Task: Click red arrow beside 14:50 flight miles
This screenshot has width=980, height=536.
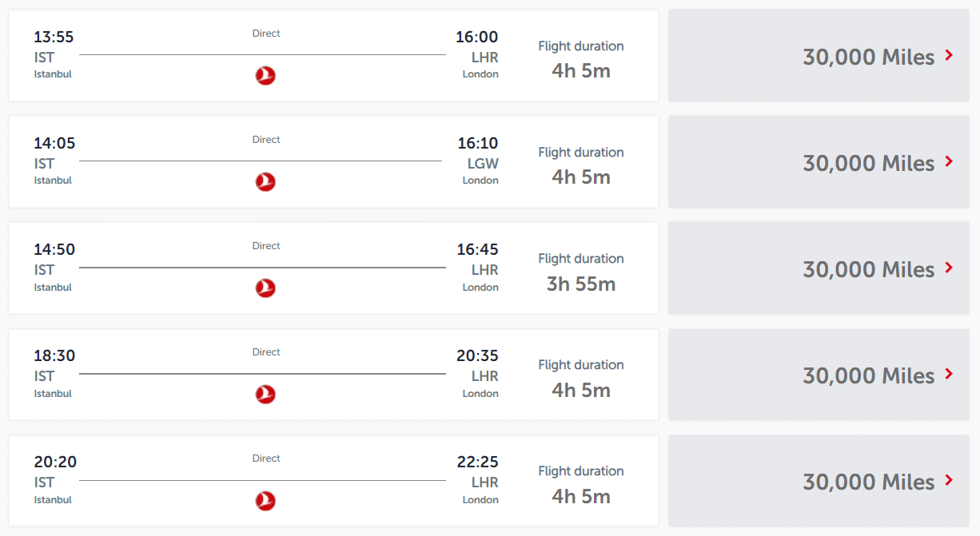Action: (x=949, y=268)
